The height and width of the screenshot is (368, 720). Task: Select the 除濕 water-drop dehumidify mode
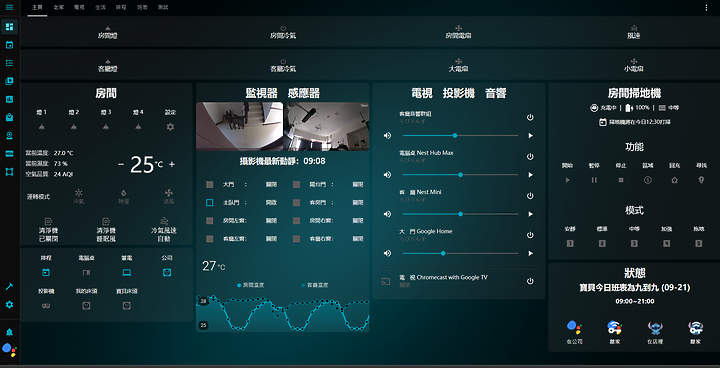(124, 196)
